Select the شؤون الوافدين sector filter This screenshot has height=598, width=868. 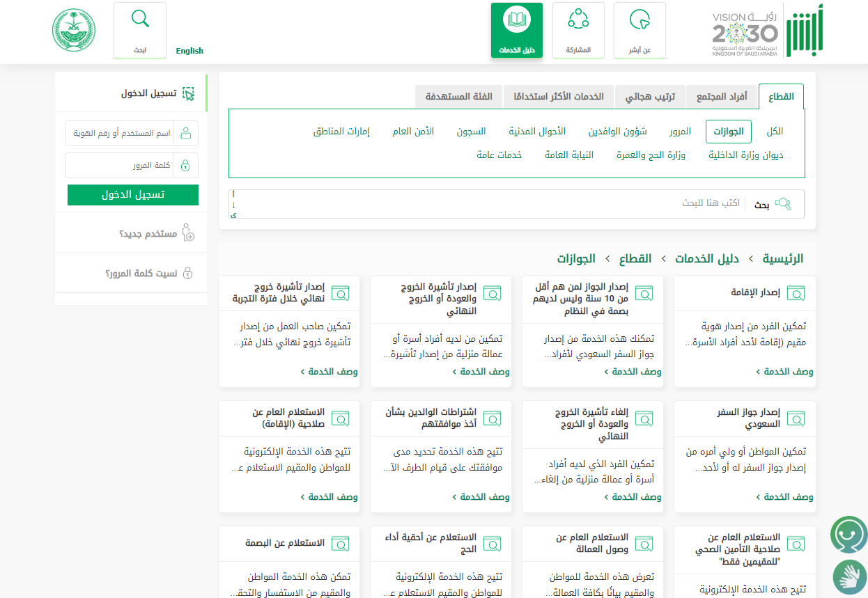pos(617,132)
